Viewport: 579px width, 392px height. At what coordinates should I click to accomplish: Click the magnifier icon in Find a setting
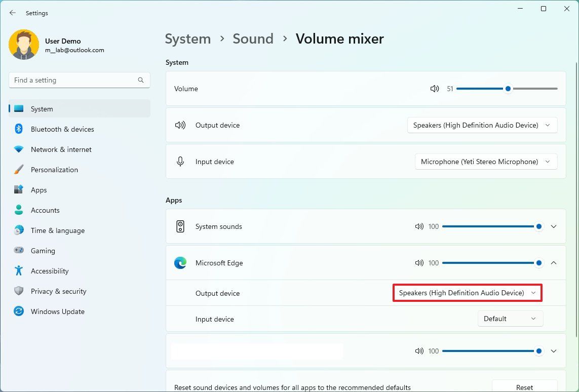click(140, 80)
